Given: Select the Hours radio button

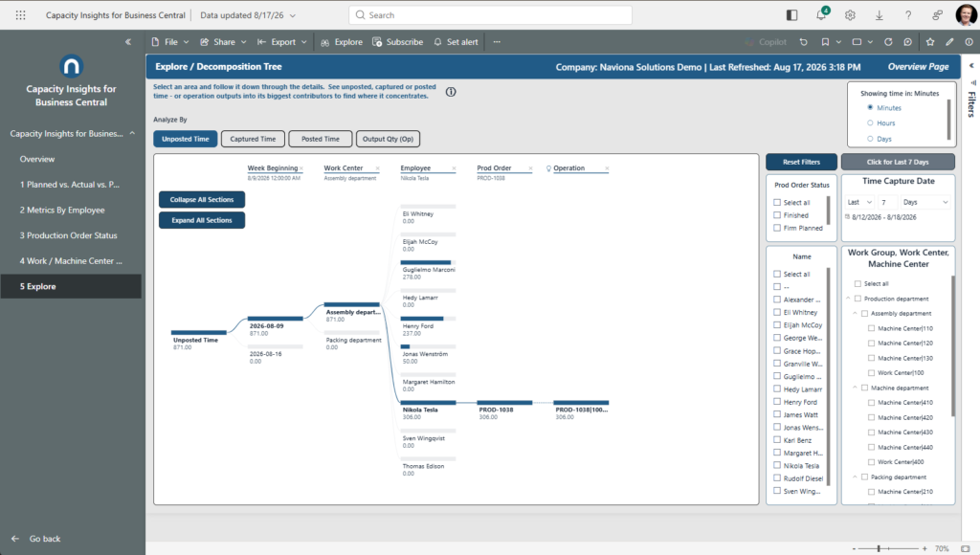Looking at the screenshot, I should (870, 122).
